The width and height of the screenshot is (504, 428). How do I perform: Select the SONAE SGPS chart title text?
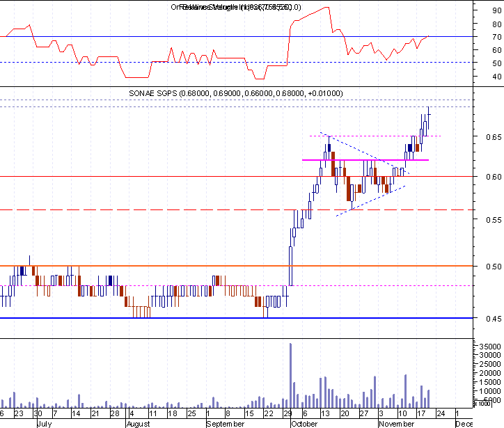pyautogui.click(x=235, y=93)
